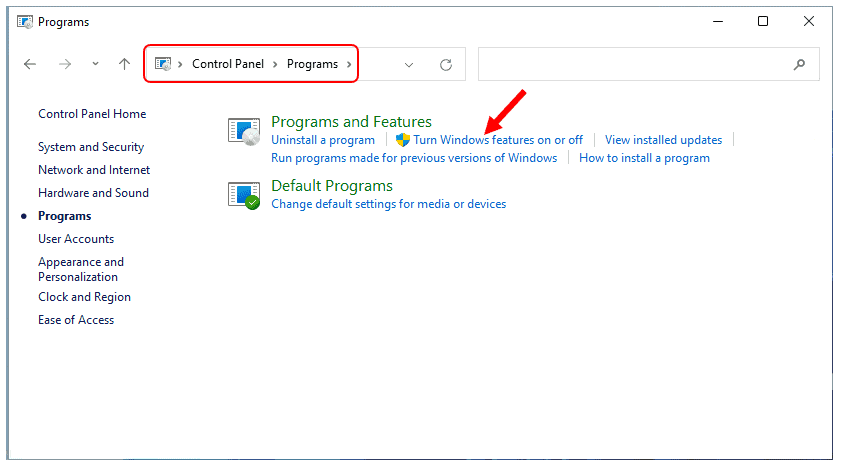This screenshot has width=843, height=469.
Task: Go forward with the right arrow button
Action: [65, 65]
